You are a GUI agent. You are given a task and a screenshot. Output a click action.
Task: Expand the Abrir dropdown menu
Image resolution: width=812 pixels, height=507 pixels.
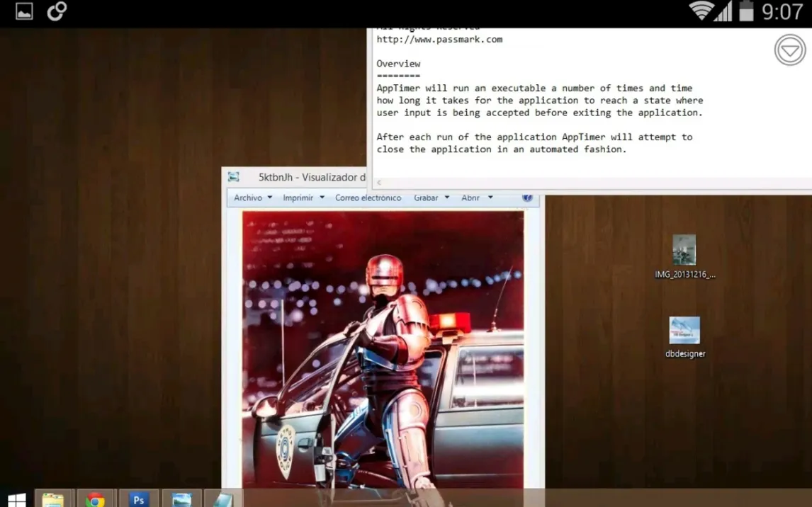tap(477, 198)
